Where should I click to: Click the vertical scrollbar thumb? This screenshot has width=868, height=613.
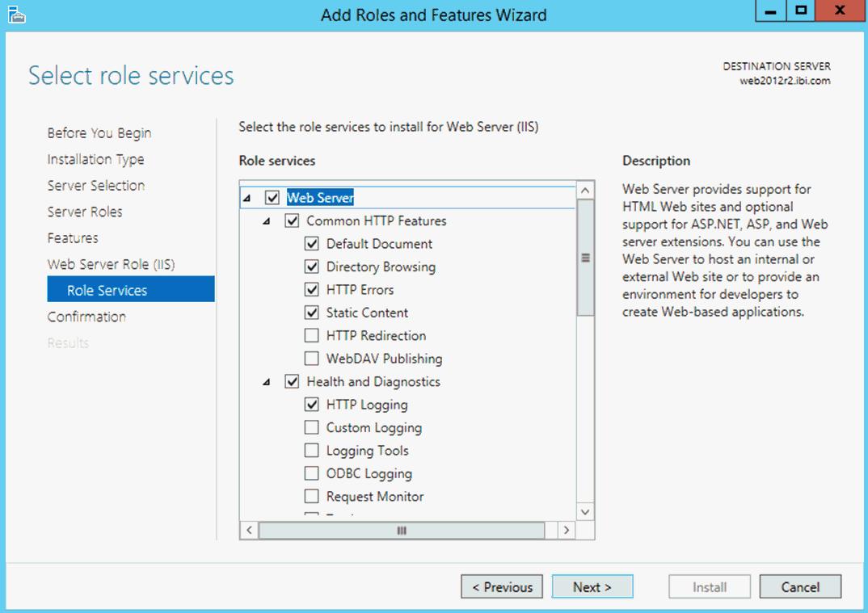585,258
